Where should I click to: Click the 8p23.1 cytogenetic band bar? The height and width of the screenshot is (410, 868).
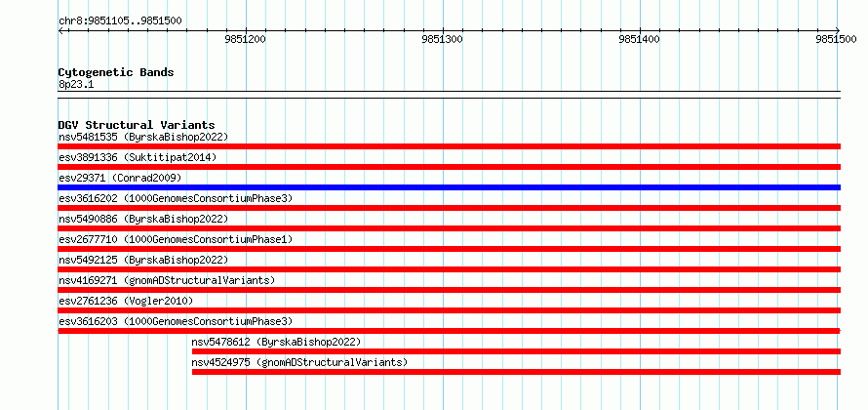click(449, 95)
